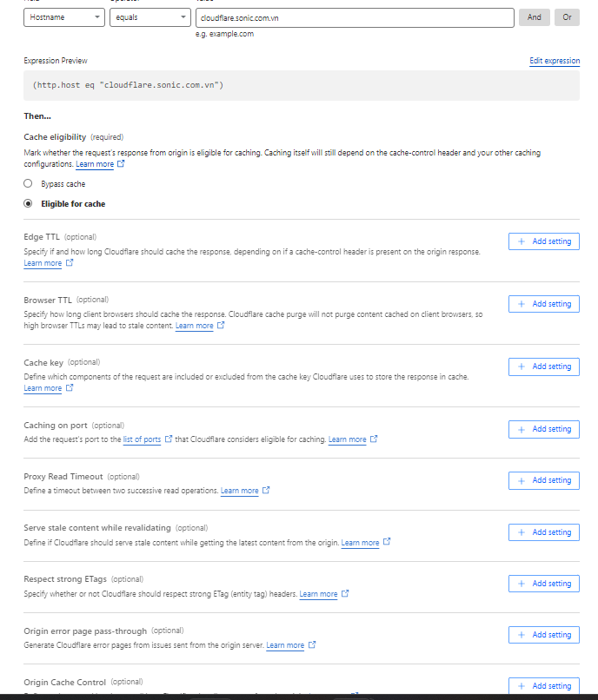
Task: Add setting for Cache key
Action: [x=543, y=367]
